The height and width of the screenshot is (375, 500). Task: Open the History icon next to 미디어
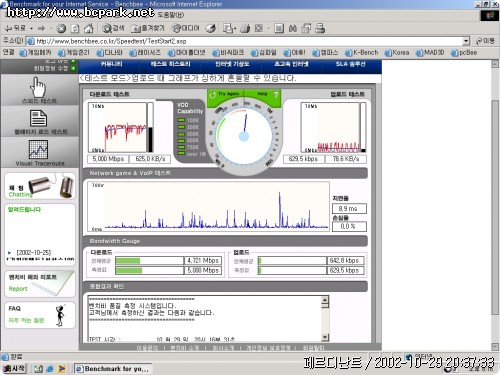coord(210,29)
